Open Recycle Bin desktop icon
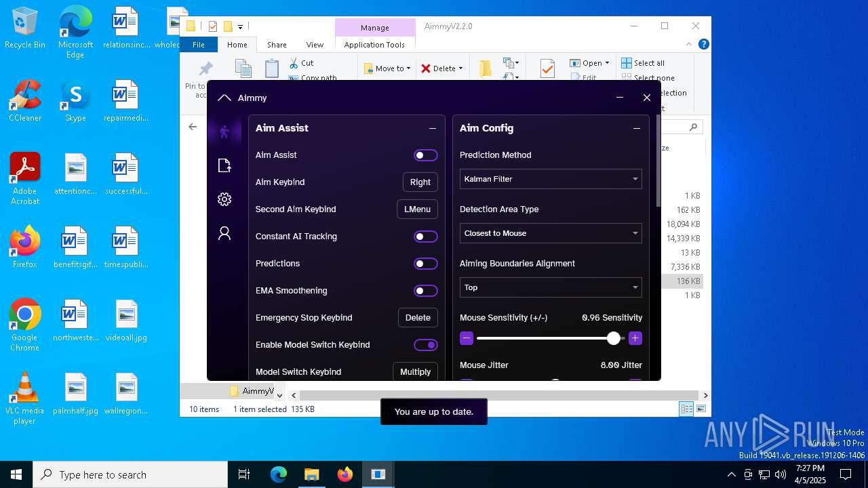This screenshot has height=488, width=868. click(x=24, y=28)
